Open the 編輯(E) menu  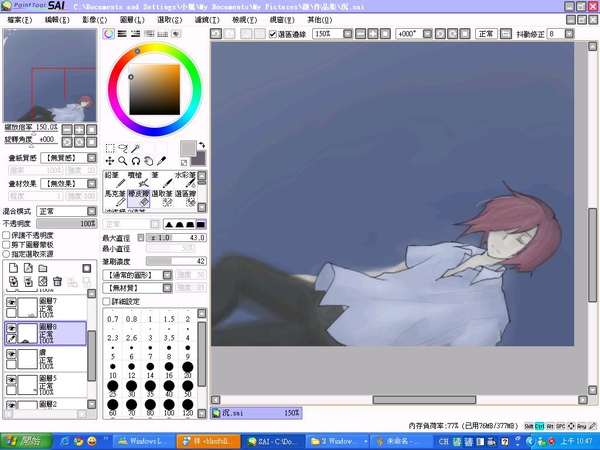(x=57, y=20)
